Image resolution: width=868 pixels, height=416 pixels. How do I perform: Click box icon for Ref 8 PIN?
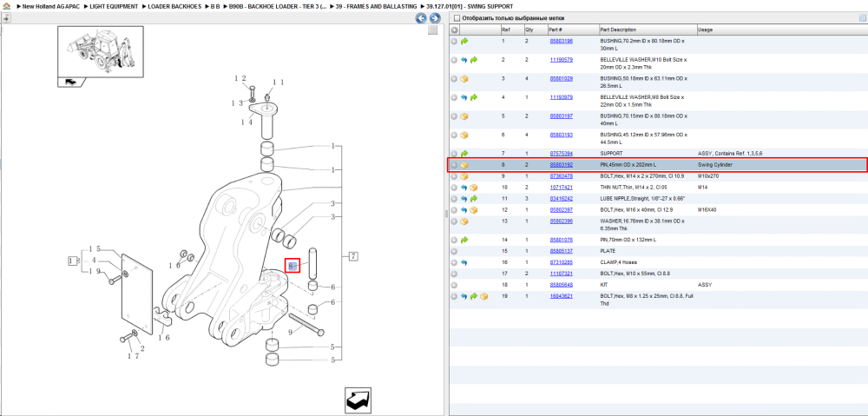[x=464, y=165]
